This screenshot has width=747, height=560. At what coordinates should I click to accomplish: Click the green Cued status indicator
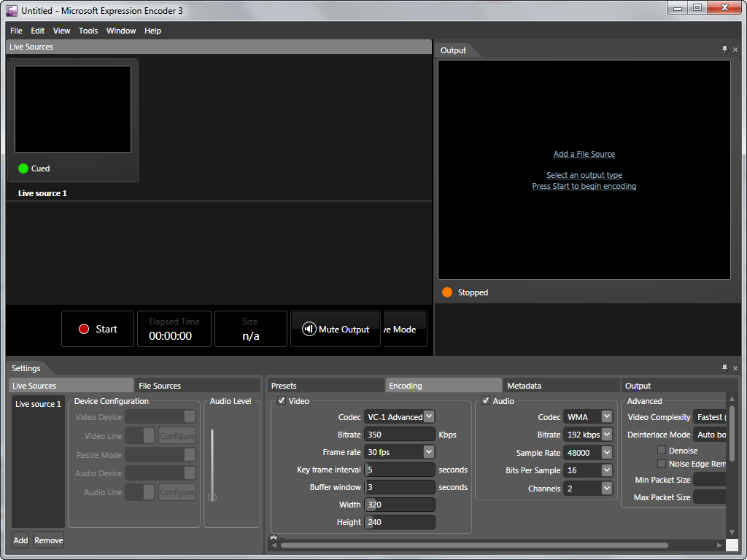point(23,168)
